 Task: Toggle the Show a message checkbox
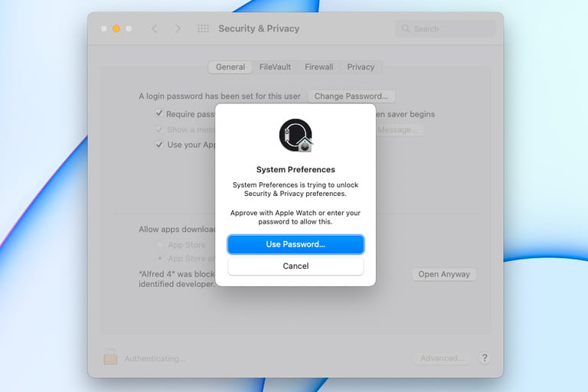click(159, 129)
